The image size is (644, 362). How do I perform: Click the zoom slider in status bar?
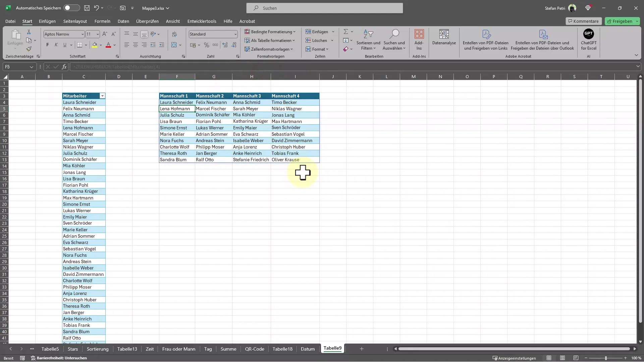tap(605, 358)
